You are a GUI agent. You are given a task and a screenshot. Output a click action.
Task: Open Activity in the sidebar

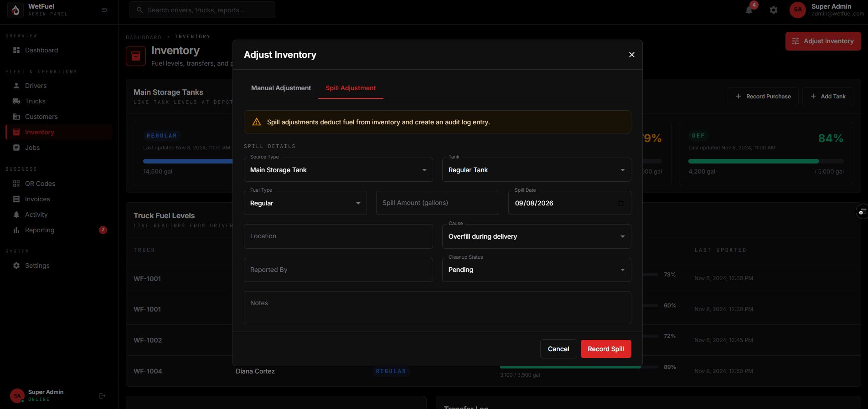click(59, 215)
